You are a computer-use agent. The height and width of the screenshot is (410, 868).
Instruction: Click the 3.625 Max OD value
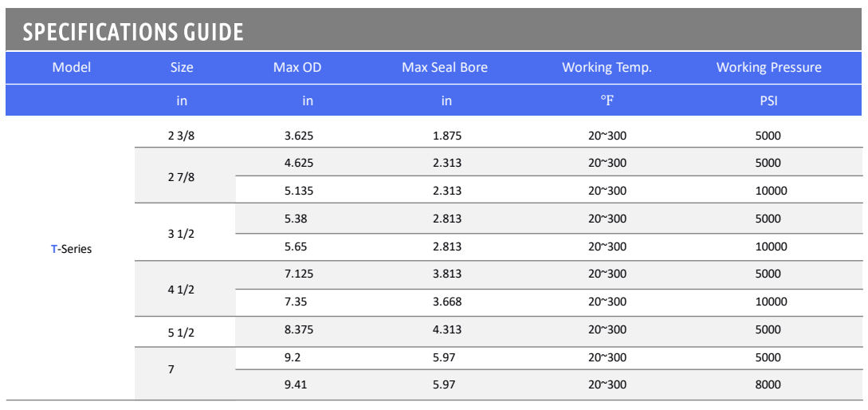299,136
